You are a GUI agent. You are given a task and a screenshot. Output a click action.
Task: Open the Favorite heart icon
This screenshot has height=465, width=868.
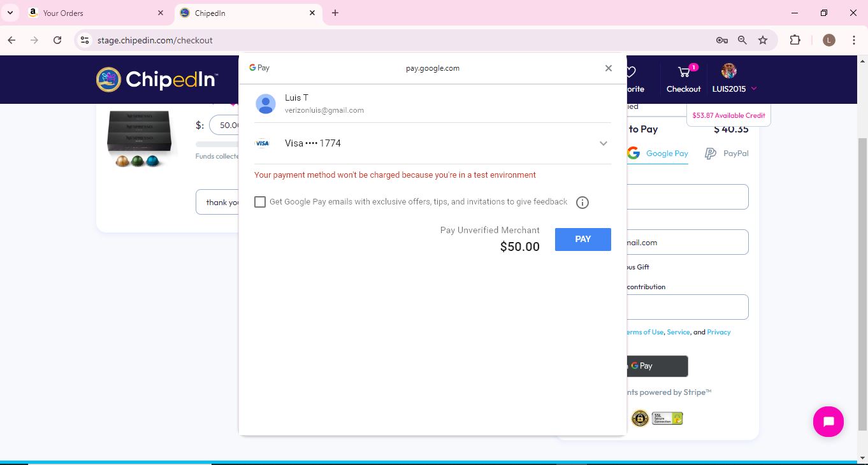630,72
